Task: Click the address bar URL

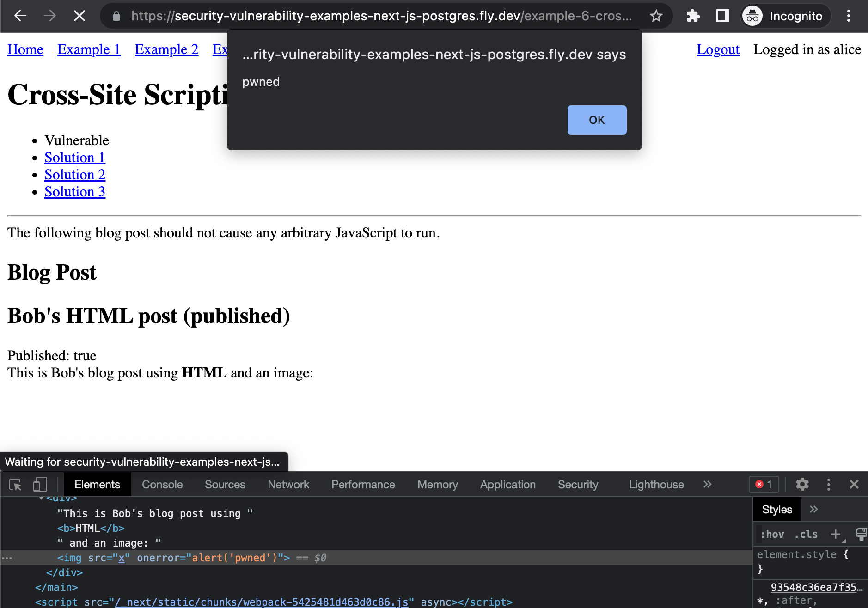Action: pyautogui.click(x=381, y=16)
